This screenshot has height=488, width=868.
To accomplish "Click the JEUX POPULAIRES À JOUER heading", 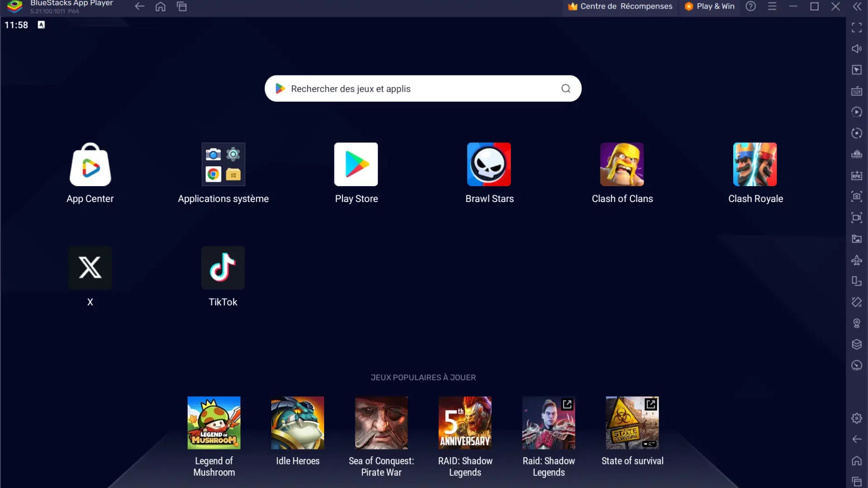I will pos(423,377).
